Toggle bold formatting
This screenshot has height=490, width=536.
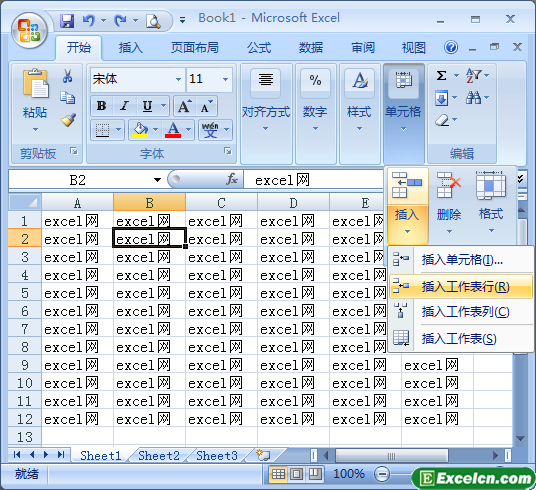(x=101, y=106)
